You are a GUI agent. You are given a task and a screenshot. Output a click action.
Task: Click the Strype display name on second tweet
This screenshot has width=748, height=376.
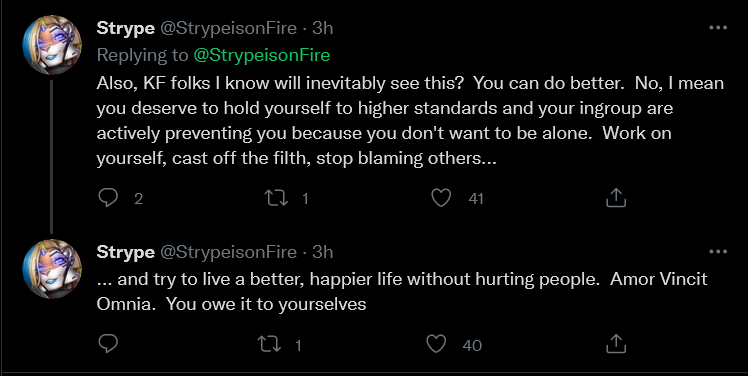click(125, 252)
